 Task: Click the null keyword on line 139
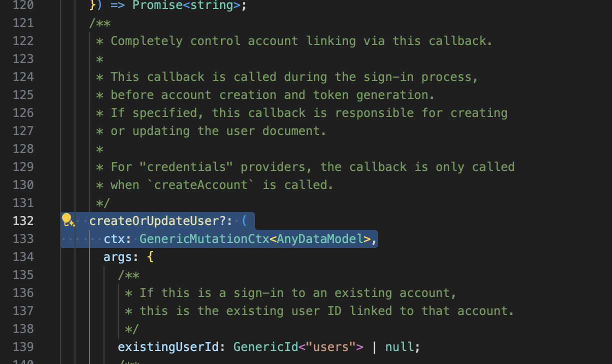point(399,346)
